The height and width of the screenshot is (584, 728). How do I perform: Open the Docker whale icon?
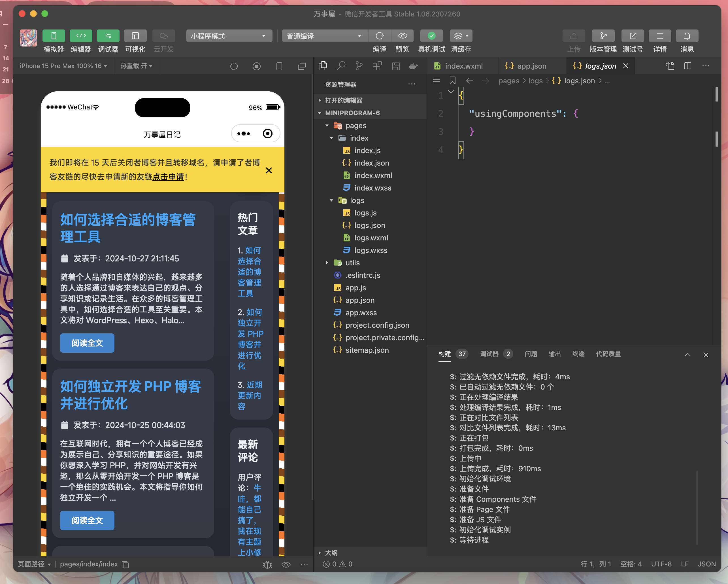point(414,66)
